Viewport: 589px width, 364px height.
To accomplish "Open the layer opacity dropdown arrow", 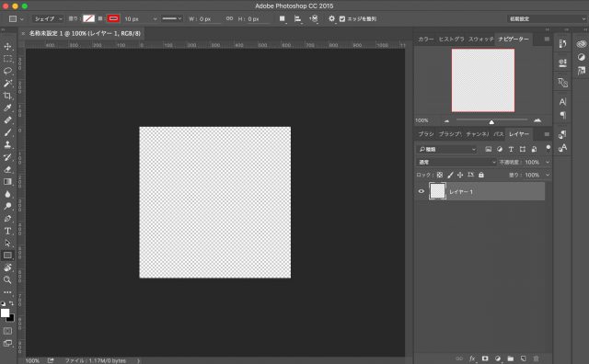I will [x=548, y=162].
